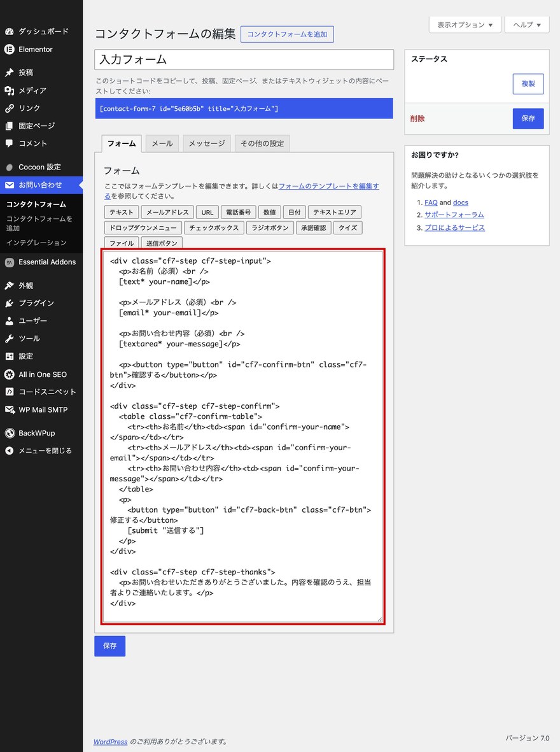The image size is (560, 752).
Task: Insert a URL tag
Action: (x=207, y=213)
